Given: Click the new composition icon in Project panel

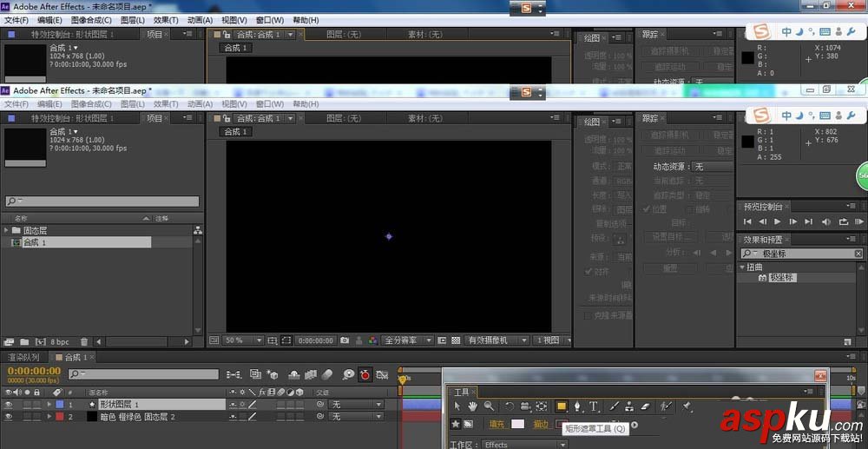Looking at the screenshot, I should 41,342.
